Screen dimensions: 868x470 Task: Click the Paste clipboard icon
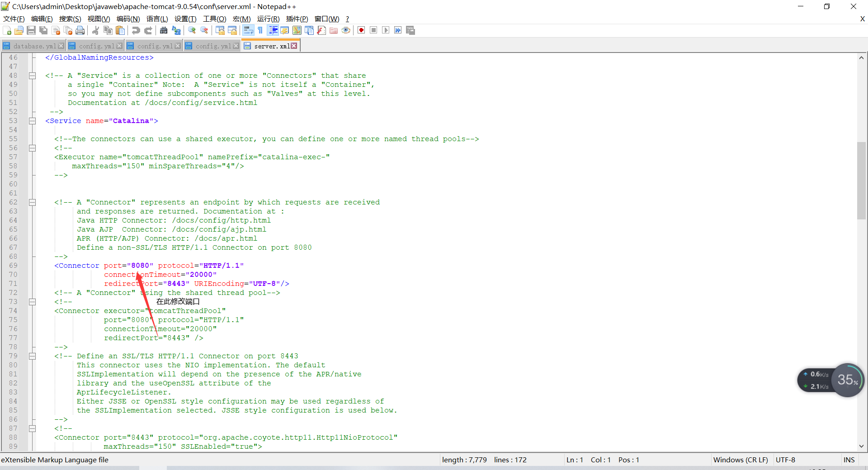[x=120, y=30]
